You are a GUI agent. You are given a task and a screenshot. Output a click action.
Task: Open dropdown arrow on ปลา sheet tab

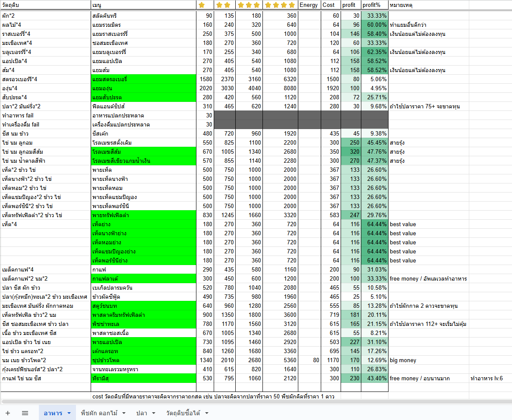point(153,413)
